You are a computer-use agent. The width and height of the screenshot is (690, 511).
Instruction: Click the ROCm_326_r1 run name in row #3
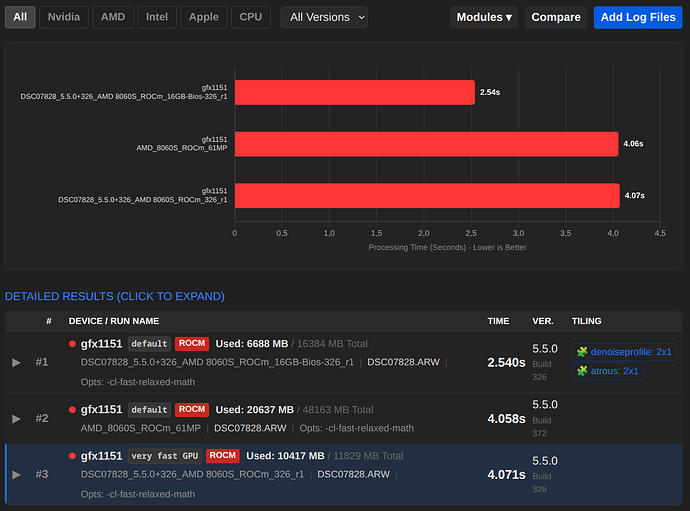[192, 474]
